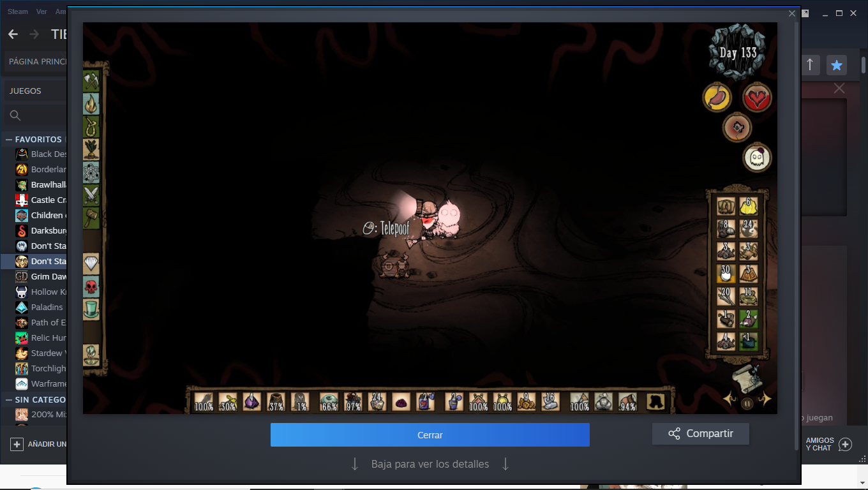
Task: Collapse the SIN CATEGORÍA section
Action: 9,399
